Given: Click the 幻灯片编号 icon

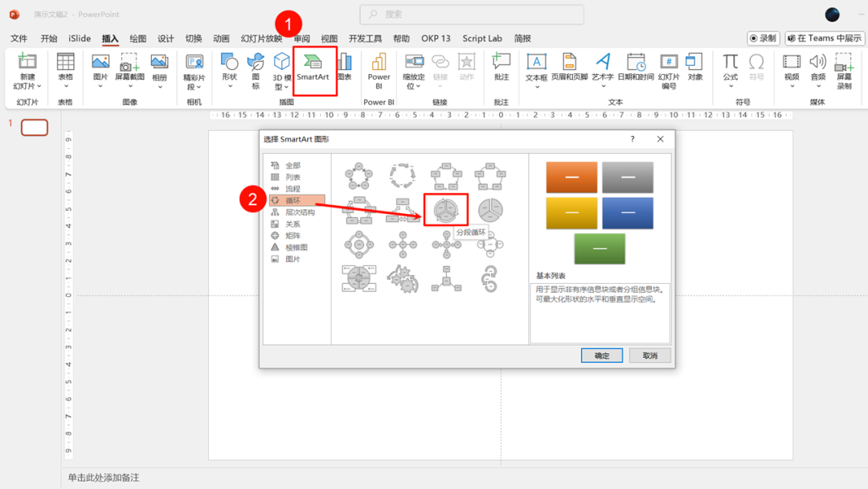Looking at the screenshot, I should [x=668, y=61].
